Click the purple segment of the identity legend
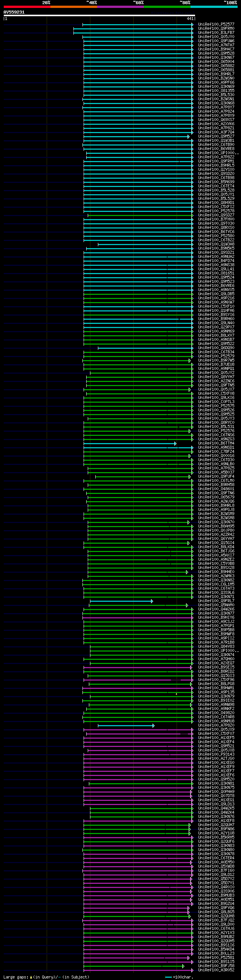The height and width of the screenshot is (980, 241). pos(120,7)
